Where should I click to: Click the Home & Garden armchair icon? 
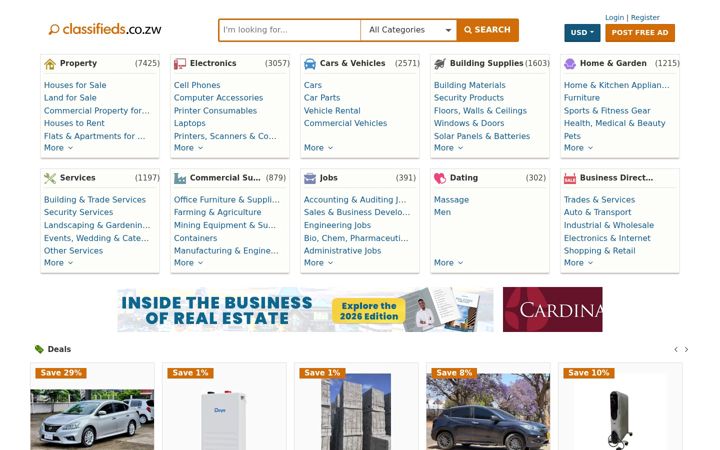[570, 64]
